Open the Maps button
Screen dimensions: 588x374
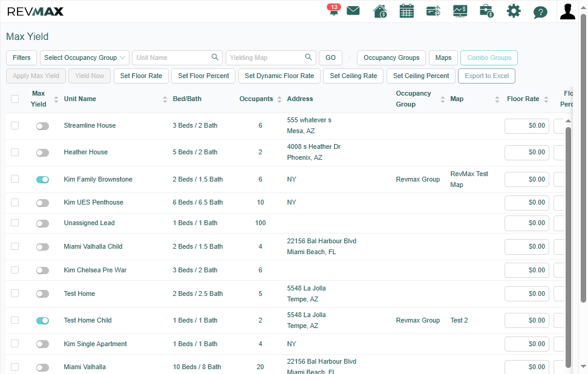443,57
